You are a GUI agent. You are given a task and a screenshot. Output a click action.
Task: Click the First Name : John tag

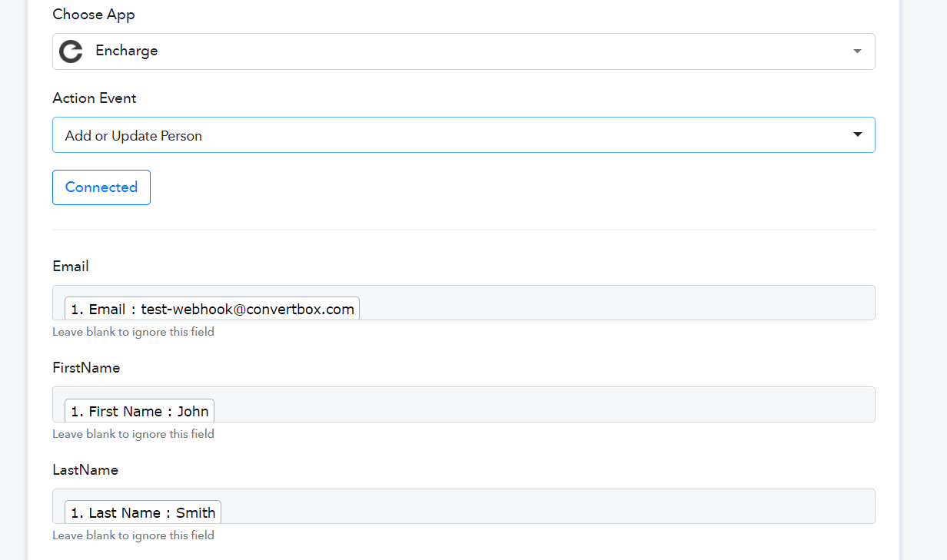click(x=139, y=411)
